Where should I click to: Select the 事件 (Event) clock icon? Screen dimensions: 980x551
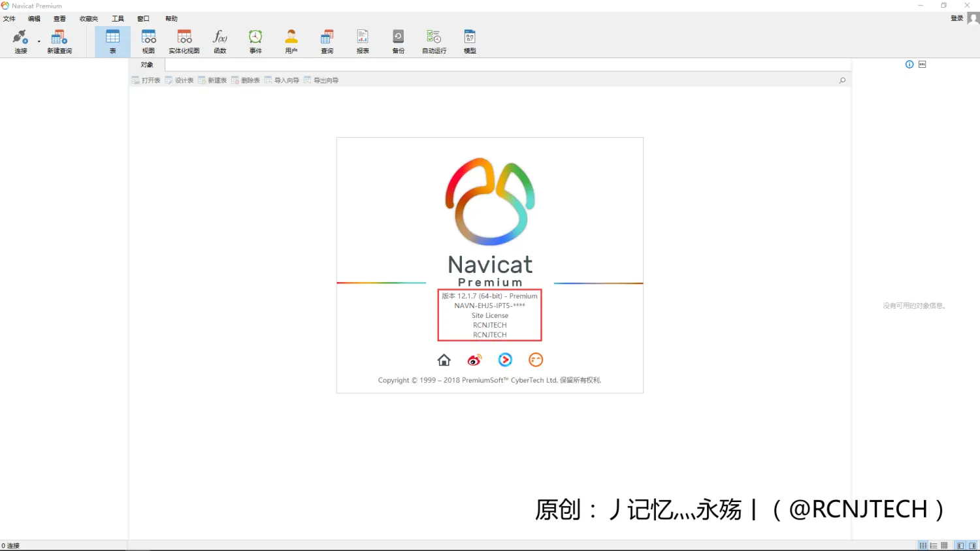[x=255, y=41]
